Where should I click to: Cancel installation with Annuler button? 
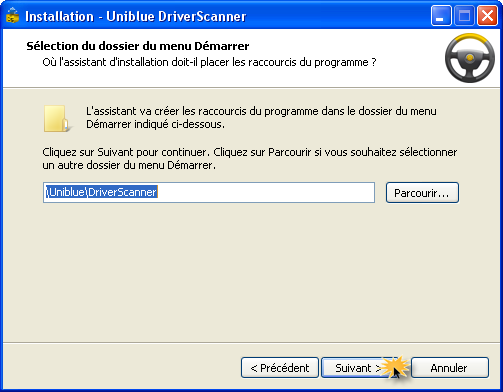[450, 368]
